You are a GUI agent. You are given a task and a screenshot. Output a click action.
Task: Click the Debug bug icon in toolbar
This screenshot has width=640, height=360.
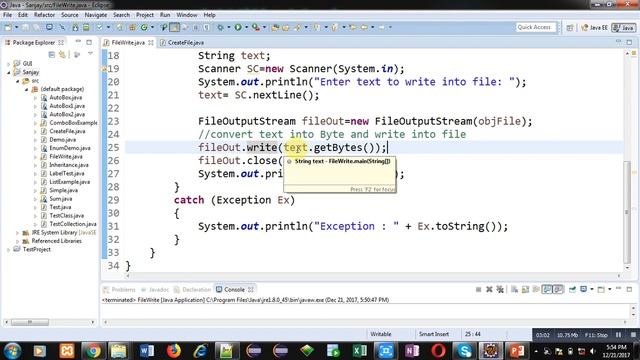pyautogui.click(x=220, y=27)
